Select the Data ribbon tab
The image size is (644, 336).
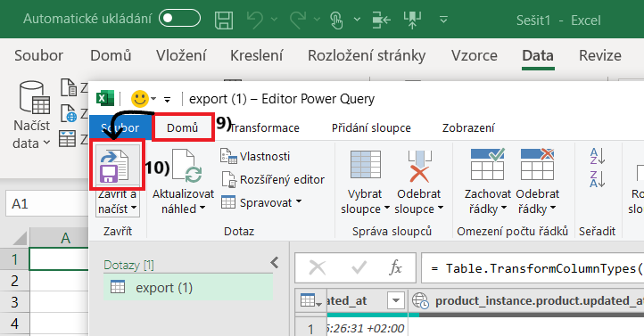[x=538, y=55]
